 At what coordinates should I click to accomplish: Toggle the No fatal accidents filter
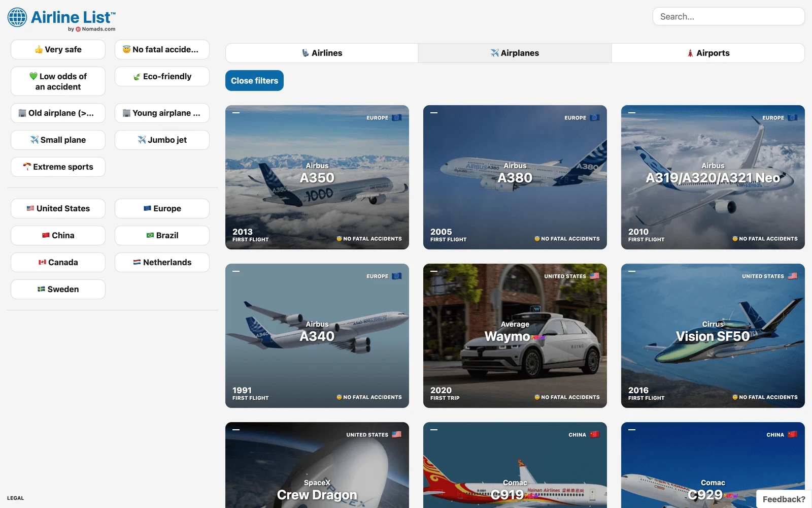tap(162, 50)
